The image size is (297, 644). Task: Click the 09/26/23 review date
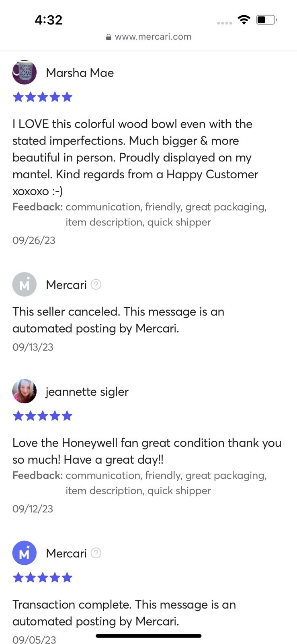[34, 241]
